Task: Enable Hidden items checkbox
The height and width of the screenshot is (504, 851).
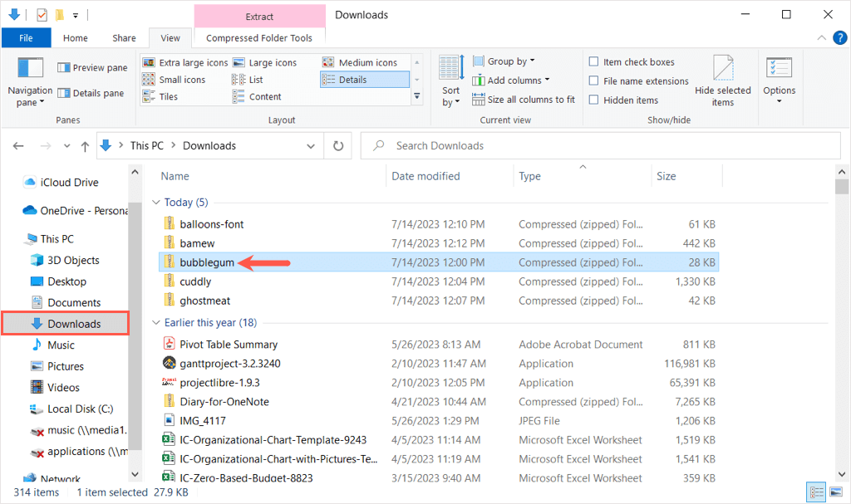Action: coord(593,100)
